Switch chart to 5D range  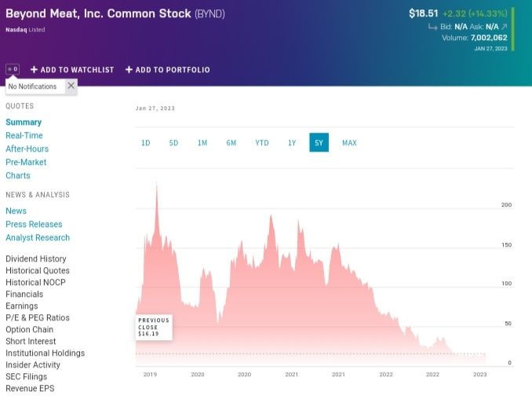click(173, 143)
